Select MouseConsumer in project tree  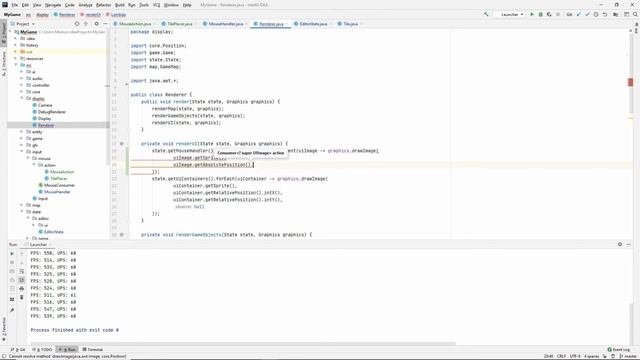tap(60, 185)
